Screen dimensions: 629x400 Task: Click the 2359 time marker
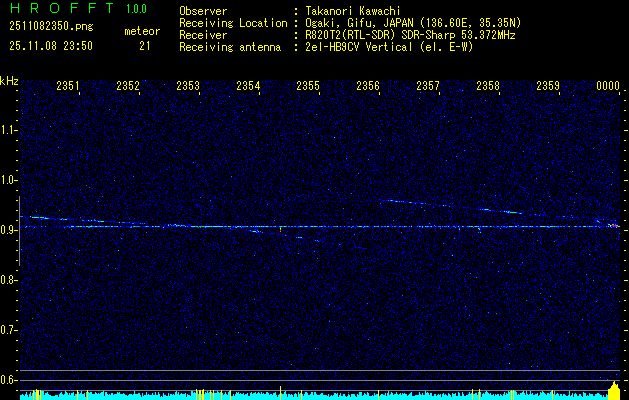(548, 87)
